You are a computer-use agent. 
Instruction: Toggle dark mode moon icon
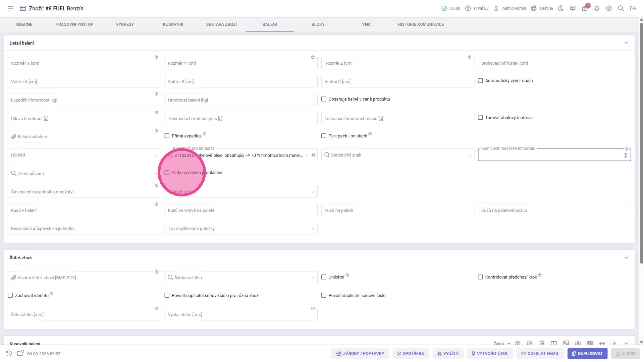tap(560, 8)
